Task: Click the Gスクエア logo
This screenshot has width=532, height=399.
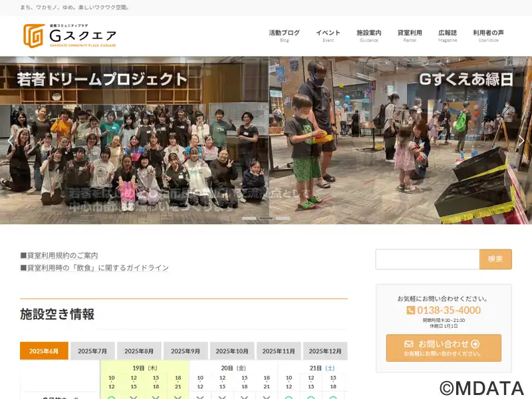Action: click(x=70, y=36)
